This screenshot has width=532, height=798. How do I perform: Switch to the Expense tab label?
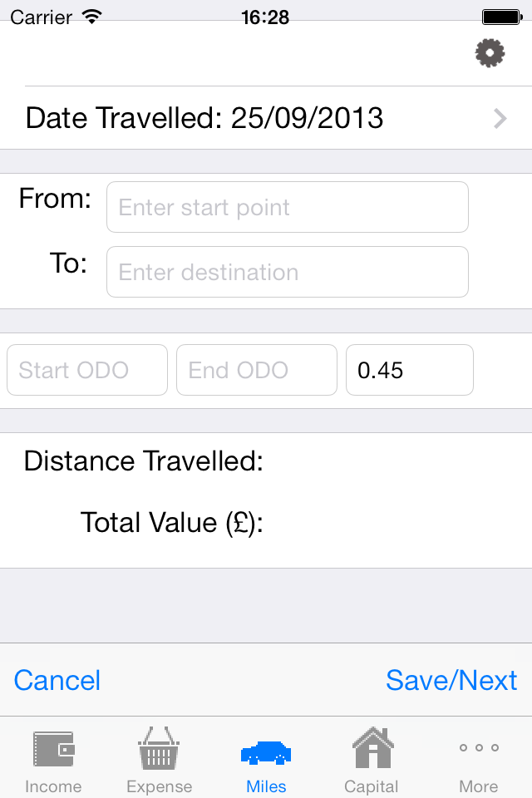160,786
